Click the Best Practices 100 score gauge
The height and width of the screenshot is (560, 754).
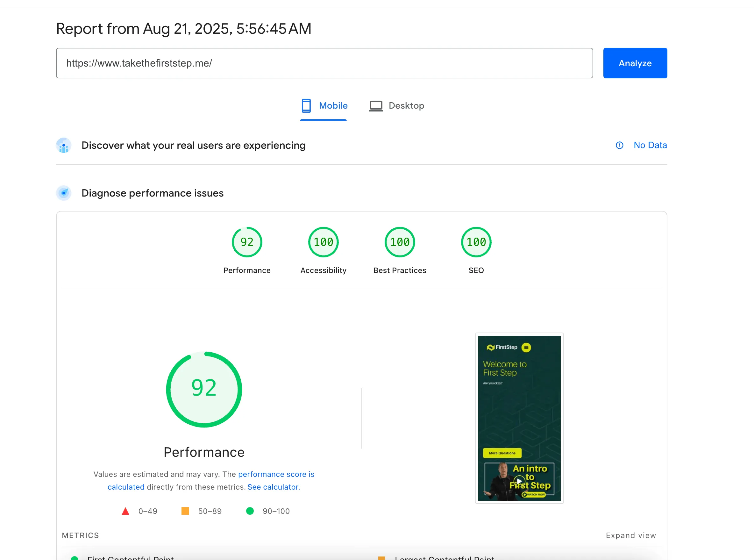[x=400, y=242]
